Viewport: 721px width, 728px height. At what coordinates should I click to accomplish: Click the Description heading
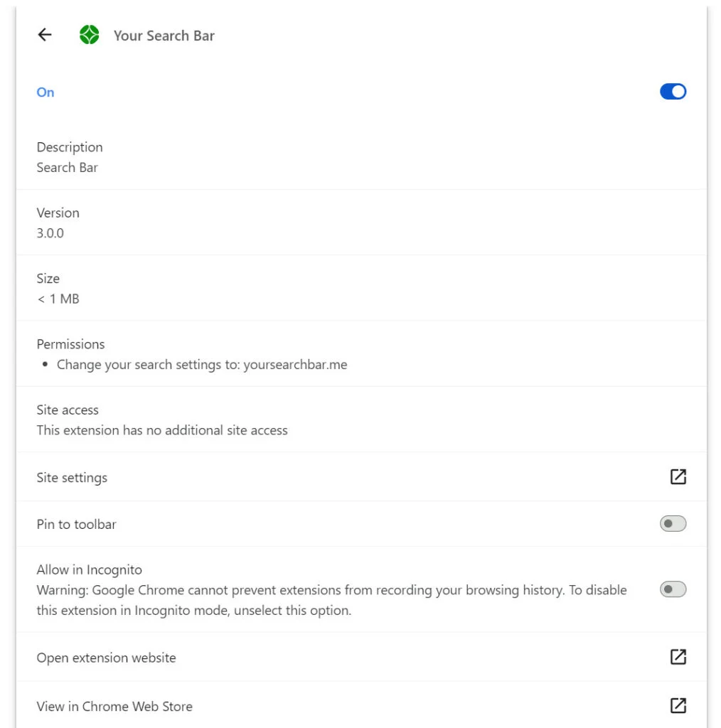tap(70, 147)
